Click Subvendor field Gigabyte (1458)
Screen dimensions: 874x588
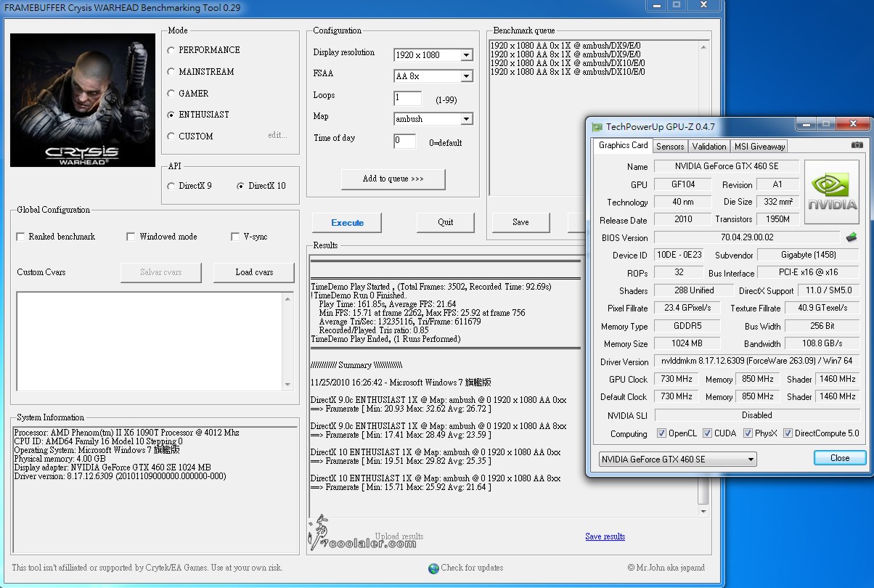point(808,255)
